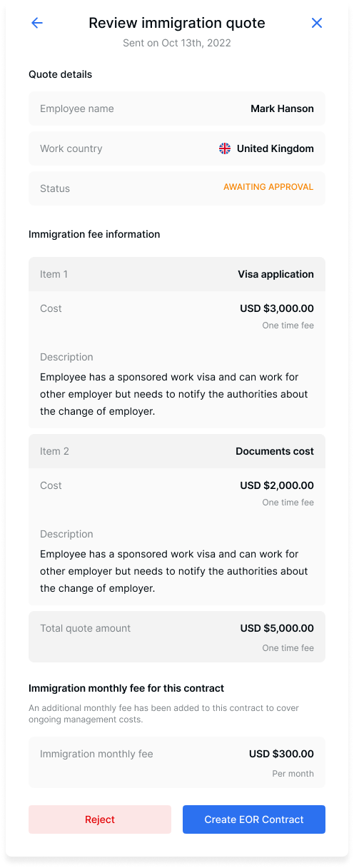Screen dimensions: 354x868
Task: Click the Immigration monthly fee row
Action: pos(177,762)
